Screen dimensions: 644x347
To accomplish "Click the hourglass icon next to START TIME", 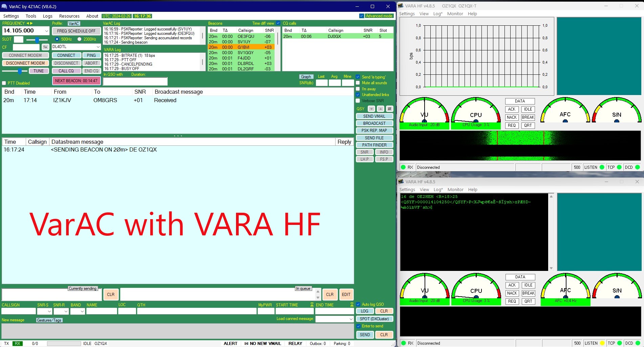I will [x=312, y=305].
